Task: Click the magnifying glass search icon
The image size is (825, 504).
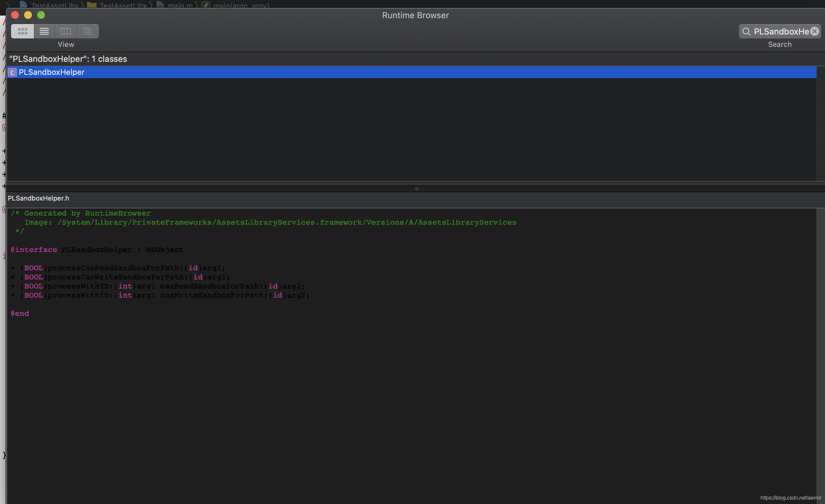Action: pyautogui.click(x=746, y=32)
